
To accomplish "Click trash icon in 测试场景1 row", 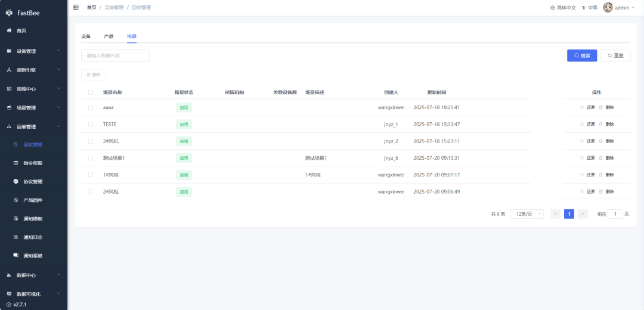I will [x=601, y=157].
